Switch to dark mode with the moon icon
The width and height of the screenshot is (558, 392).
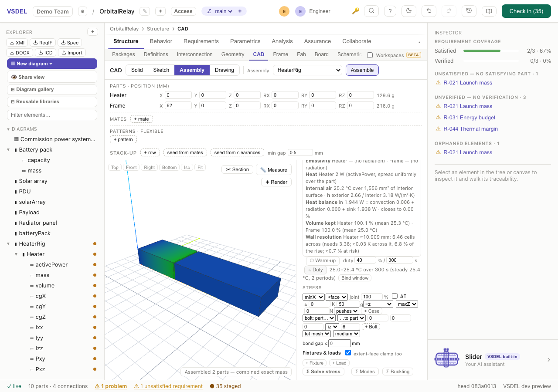409,11
